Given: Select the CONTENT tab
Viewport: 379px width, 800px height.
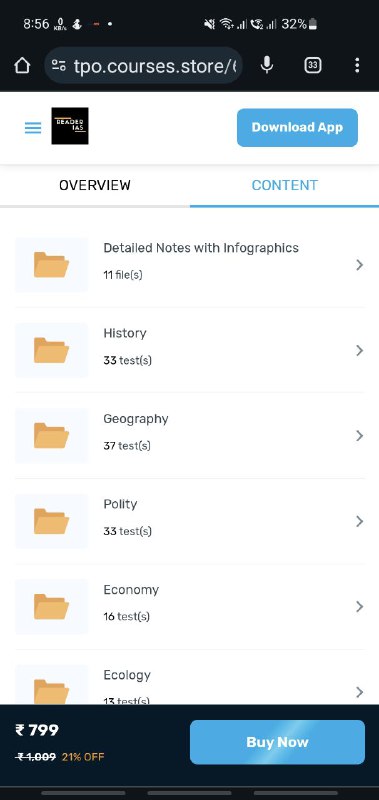Looking at the screenshot, I should pos(285,185).
